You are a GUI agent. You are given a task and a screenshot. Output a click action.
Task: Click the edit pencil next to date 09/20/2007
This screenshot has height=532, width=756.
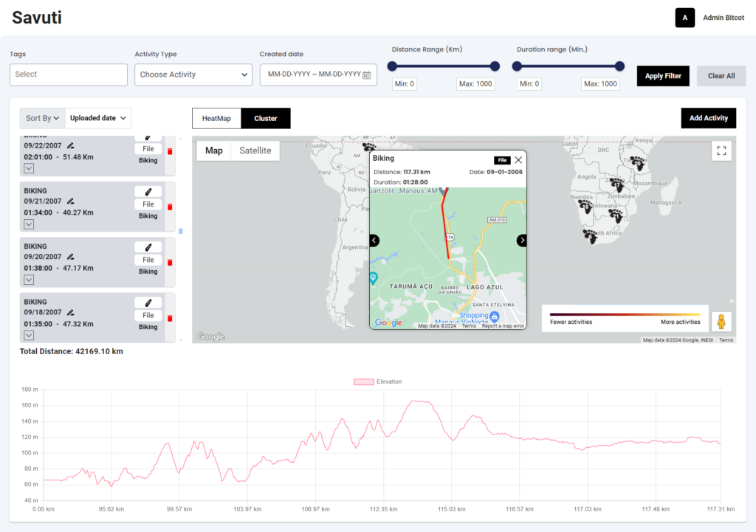pyautogui.click(x=70, y=257)
